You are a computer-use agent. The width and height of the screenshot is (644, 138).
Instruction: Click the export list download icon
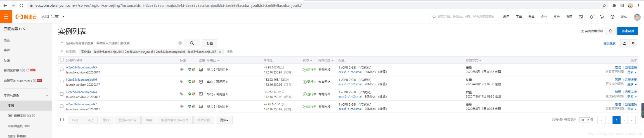[x=624, y=43]
